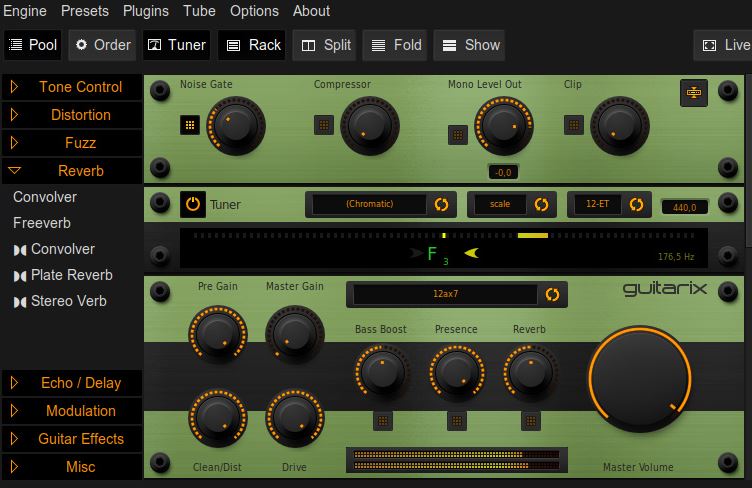Click the Presence knob

click(457, 372)
